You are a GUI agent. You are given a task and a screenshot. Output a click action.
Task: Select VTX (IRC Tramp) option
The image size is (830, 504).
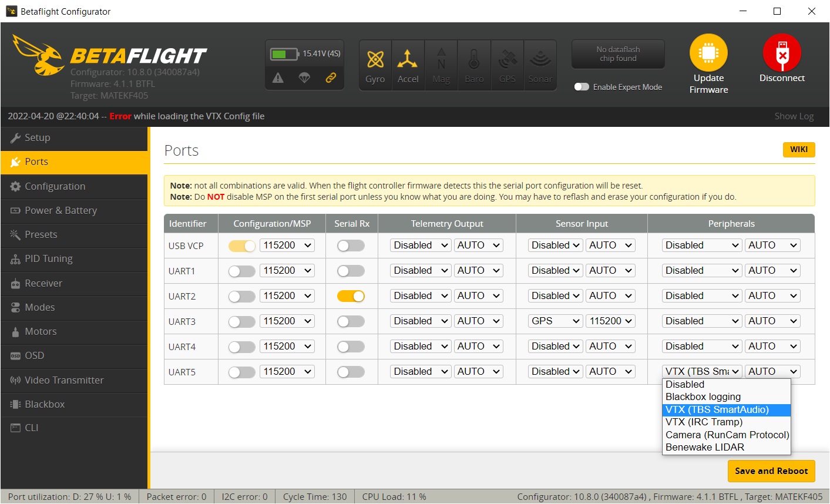[x=726, y=422]
